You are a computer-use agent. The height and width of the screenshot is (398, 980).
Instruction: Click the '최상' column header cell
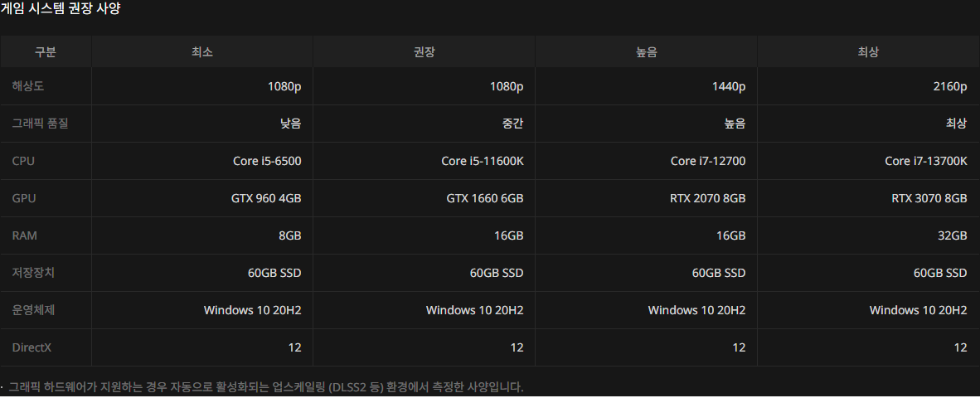click(x=868, y=52)
